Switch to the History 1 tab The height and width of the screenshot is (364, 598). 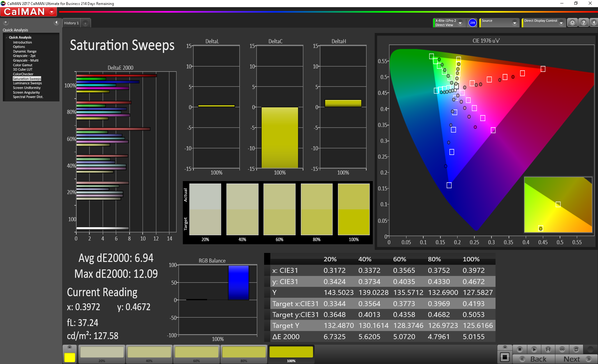[x=71, y=23]
